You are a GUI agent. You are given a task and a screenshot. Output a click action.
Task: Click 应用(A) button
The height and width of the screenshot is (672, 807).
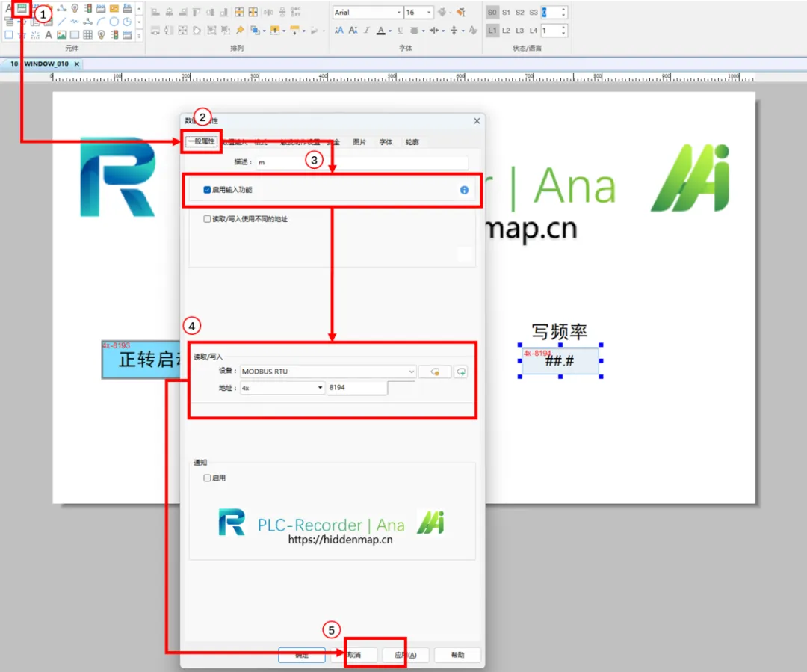pos(406,655)
